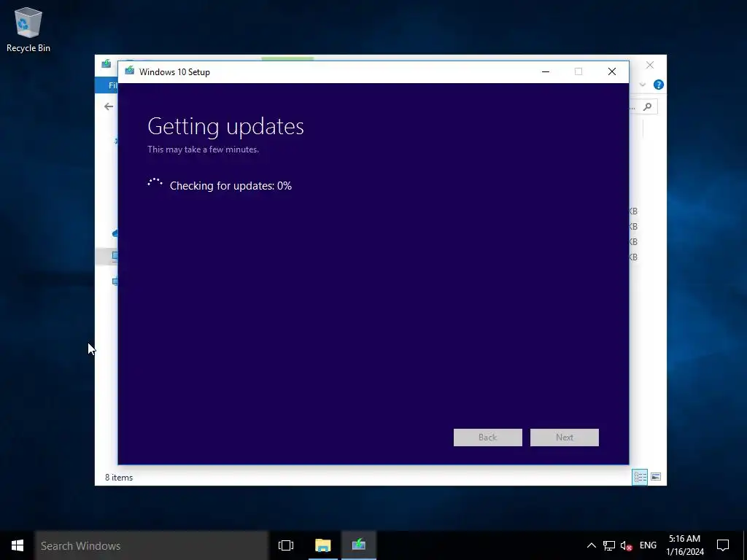
Task: Click the Windows 10 Setup title bar icon
Action: click(130, 71)
